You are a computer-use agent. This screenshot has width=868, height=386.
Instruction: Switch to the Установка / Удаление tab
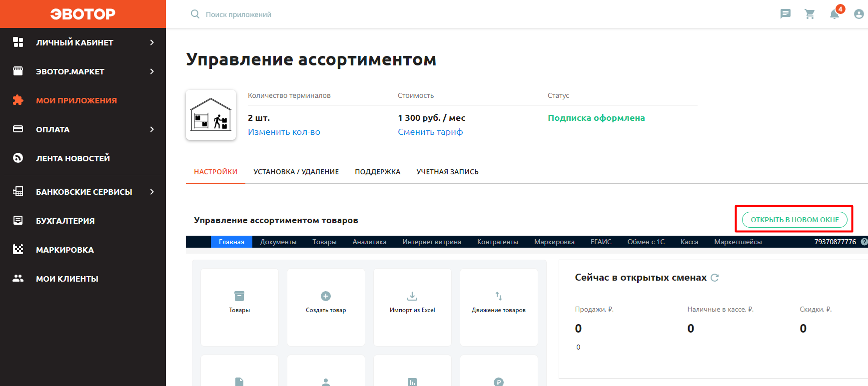(x=296, y=172)
